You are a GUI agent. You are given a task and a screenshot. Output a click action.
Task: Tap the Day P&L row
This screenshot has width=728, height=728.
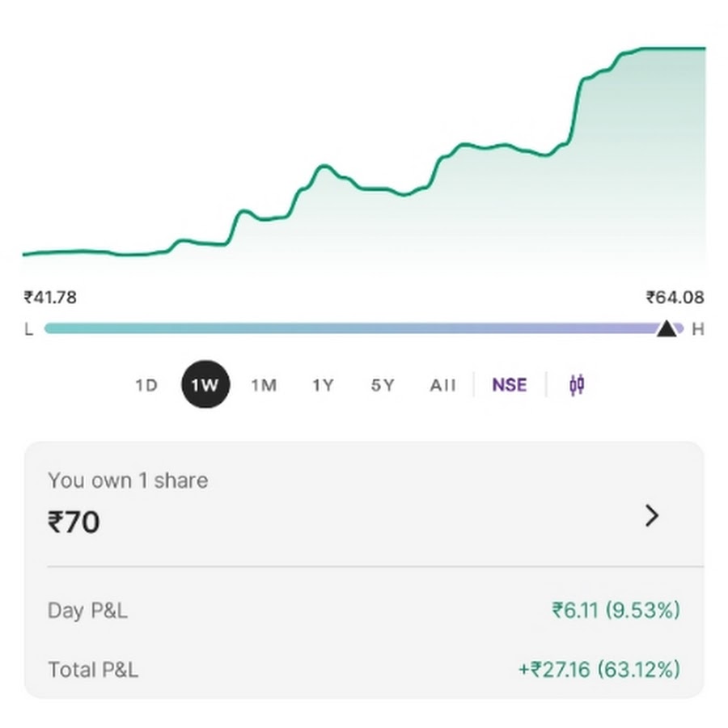[364, 610]
